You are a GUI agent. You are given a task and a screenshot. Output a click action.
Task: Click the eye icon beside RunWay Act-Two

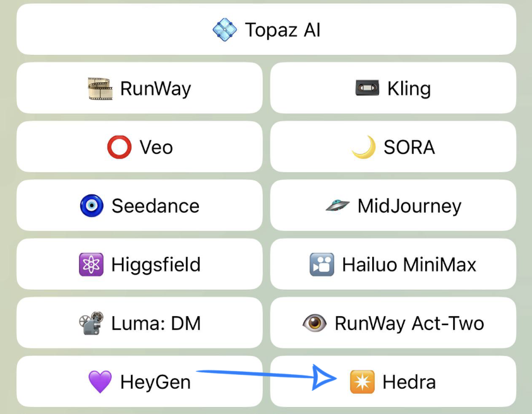tap(314, 323)
